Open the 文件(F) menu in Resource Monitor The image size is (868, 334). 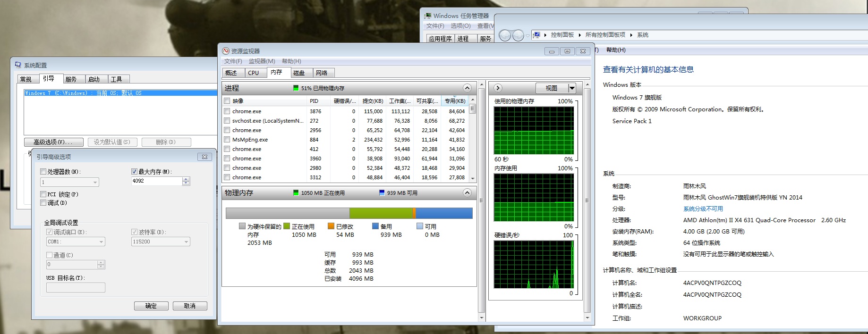(x=233, y=61)
